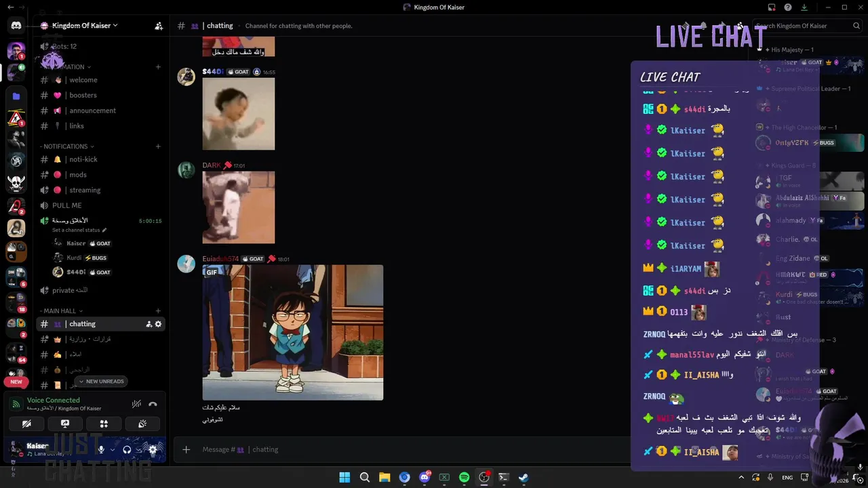Open OnlyV3FK member in member list

point(808,143)
